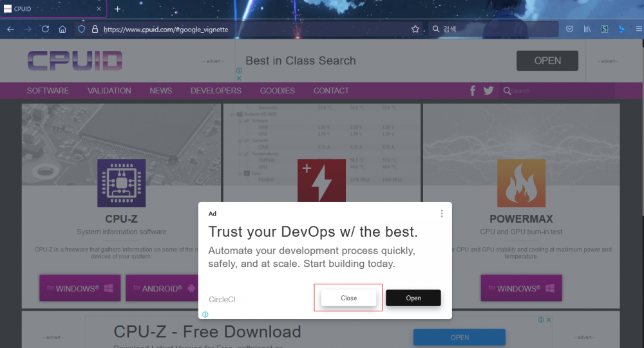Download Powermax for Windows

point(521,288)
